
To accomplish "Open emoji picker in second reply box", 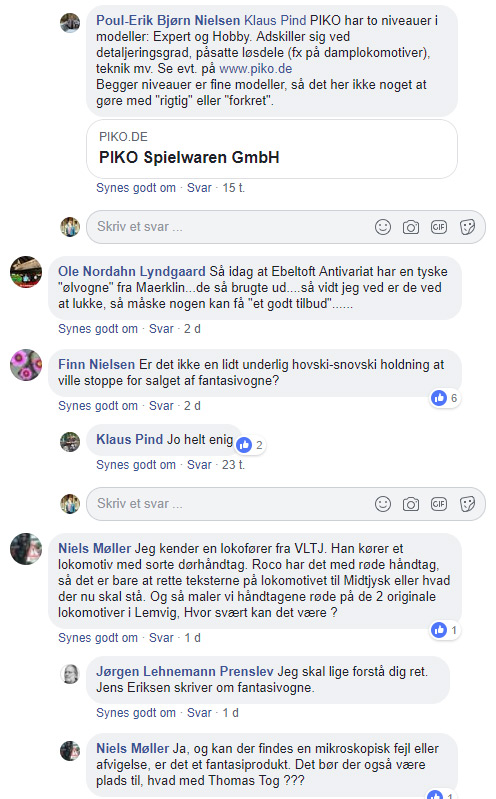I will click(383, 504).
